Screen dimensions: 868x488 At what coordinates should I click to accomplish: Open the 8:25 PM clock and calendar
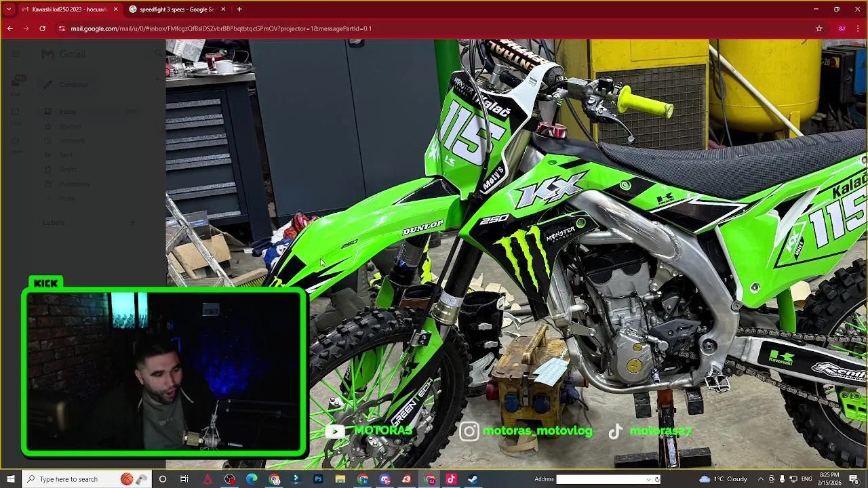pos(829,479)
